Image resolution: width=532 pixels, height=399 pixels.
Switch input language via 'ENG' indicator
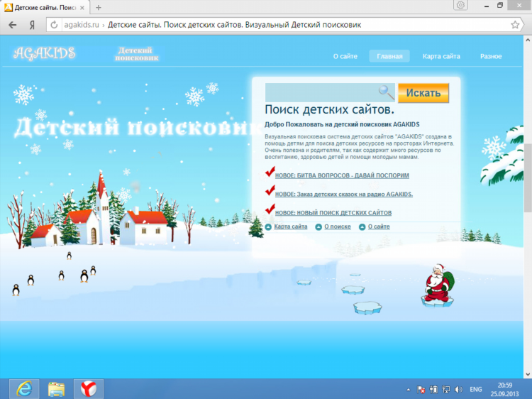[x=476, y=390]
